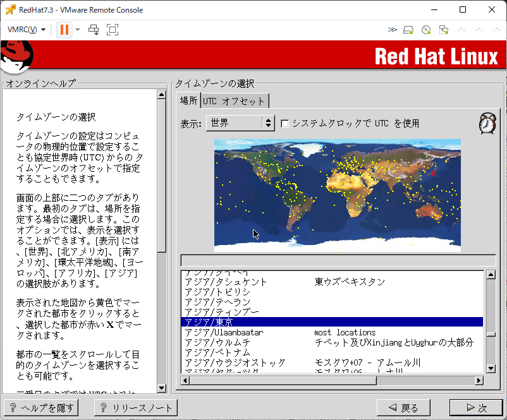Select アジア/タシュケント in the list
This screenshot has width=507, height=420.
(332, 282)
